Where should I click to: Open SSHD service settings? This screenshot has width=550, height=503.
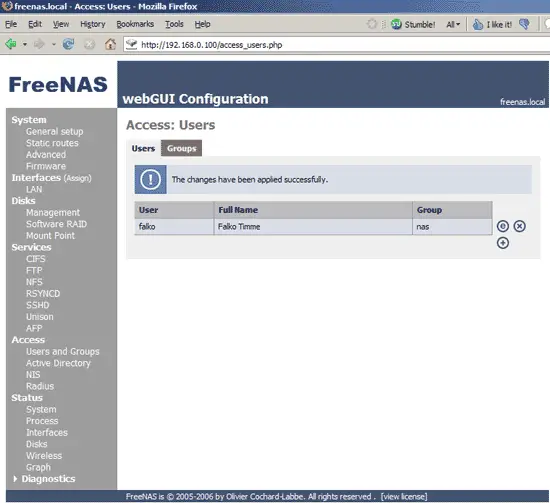tap(38, 305)
